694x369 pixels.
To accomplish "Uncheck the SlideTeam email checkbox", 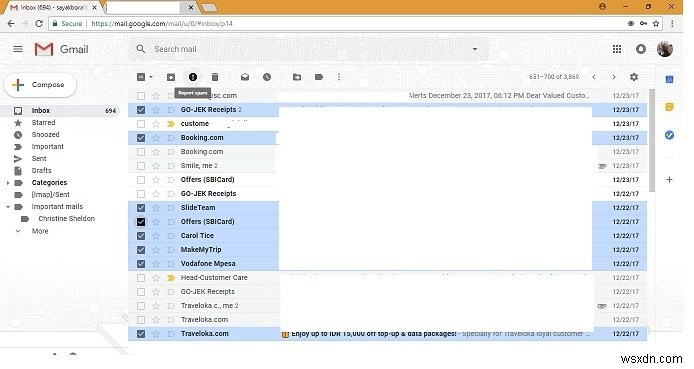I will pyautogui.click(x=141, y=208).
